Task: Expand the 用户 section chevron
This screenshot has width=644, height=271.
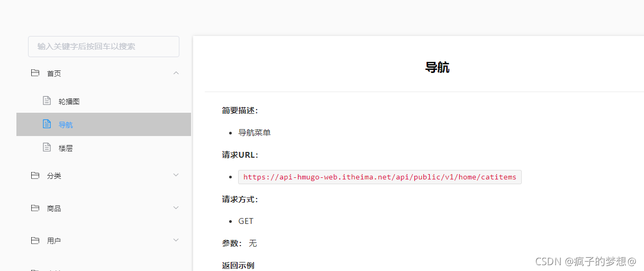Action: pos(176,240)
